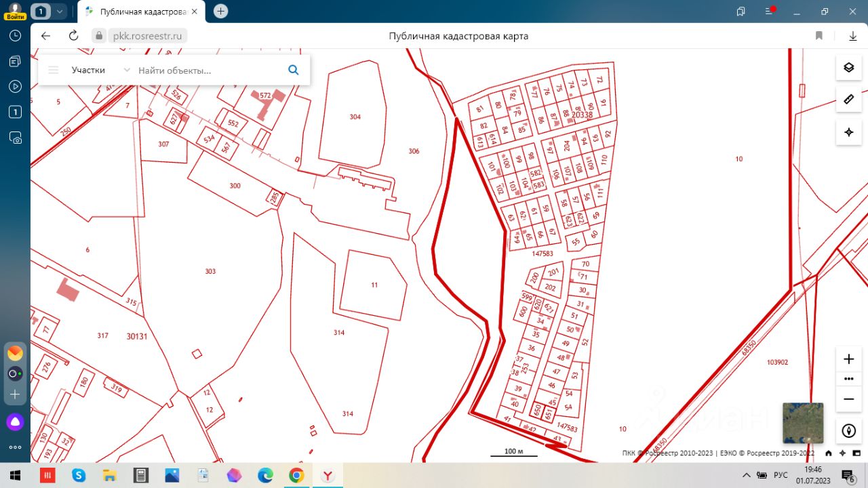
Task: Select parcel 552 on the map
Action: tap(233, 124)
